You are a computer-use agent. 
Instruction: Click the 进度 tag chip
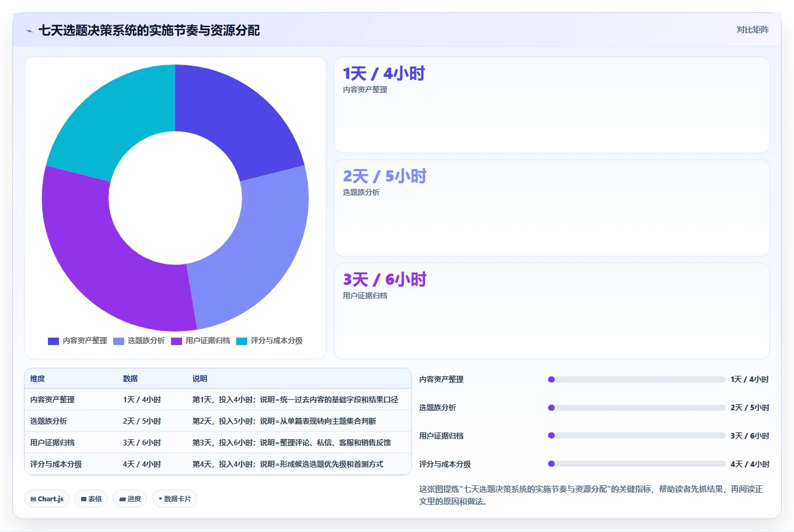[130, 499]
